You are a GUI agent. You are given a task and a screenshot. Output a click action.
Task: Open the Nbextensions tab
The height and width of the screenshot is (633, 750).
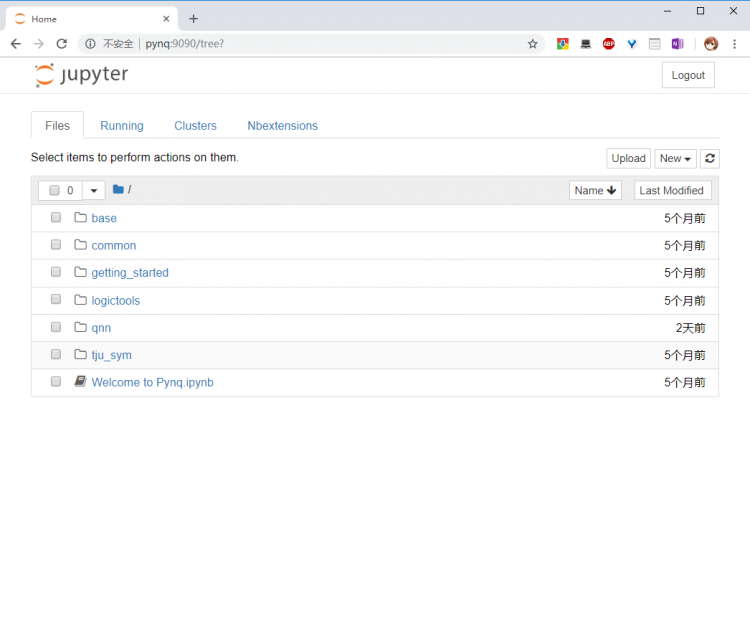[282, 126]
